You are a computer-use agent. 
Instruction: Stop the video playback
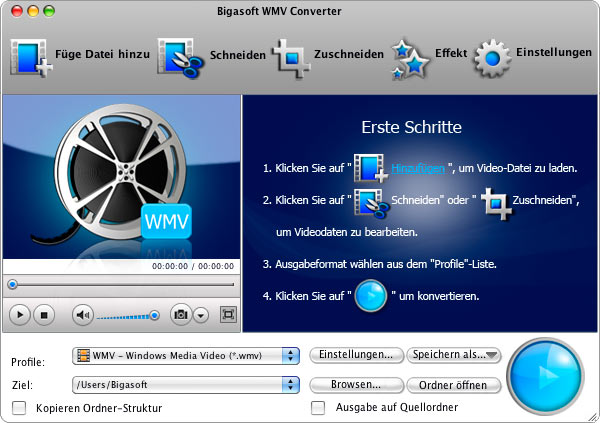coord(44,315)
